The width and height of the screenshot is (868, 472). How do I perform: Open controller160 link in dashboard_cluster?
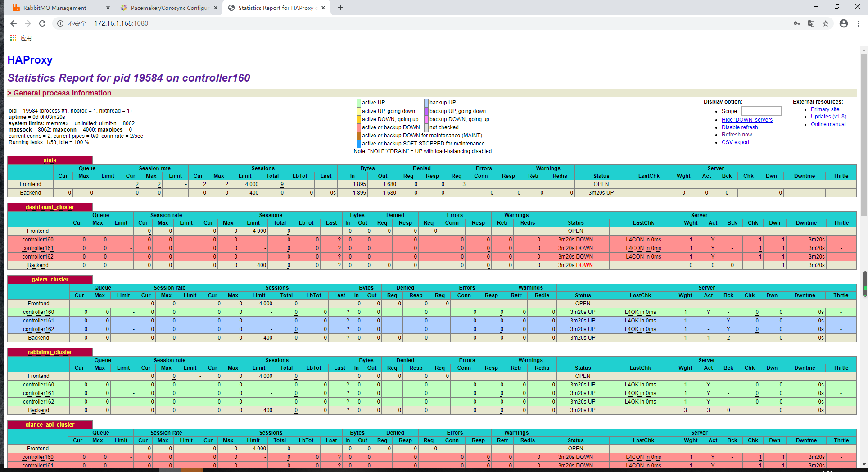click(x=38, y=239)
